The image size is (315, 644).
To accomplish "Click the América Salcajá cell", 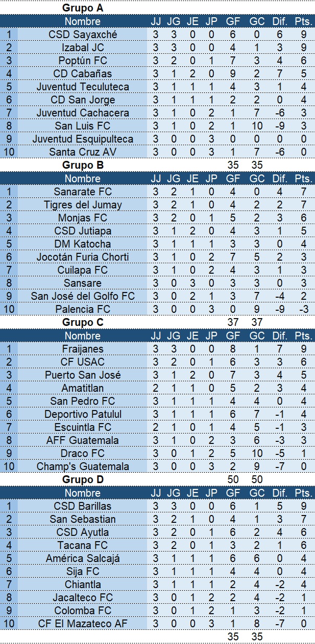I will pos(83,558).
